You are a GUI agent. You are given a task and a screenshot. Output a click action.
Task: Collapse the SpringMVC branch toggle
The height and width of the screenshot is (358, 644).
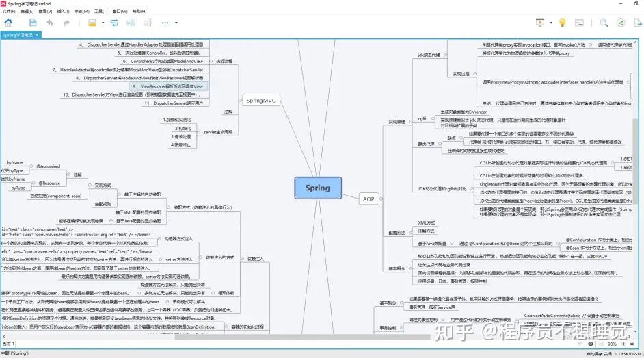coord(240,101)
